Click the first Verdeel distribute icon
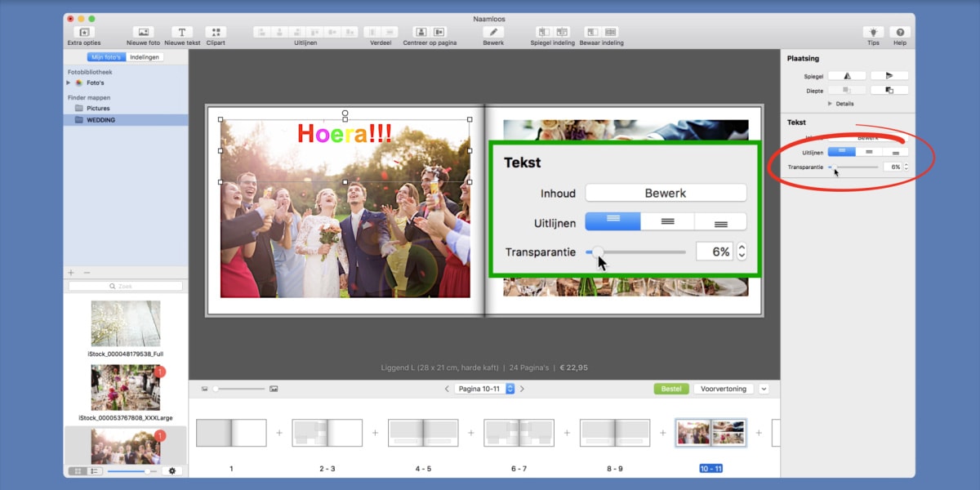The height and width of the screenshot is (490, 980). pyautogui.click(x=372, y=32)
